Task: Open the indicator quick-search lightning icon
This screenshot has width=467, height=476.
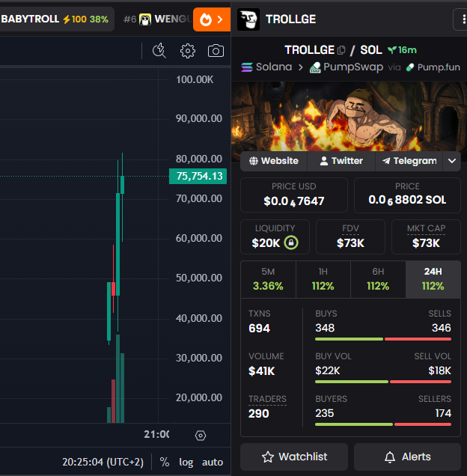Action: tap(159, 50)
